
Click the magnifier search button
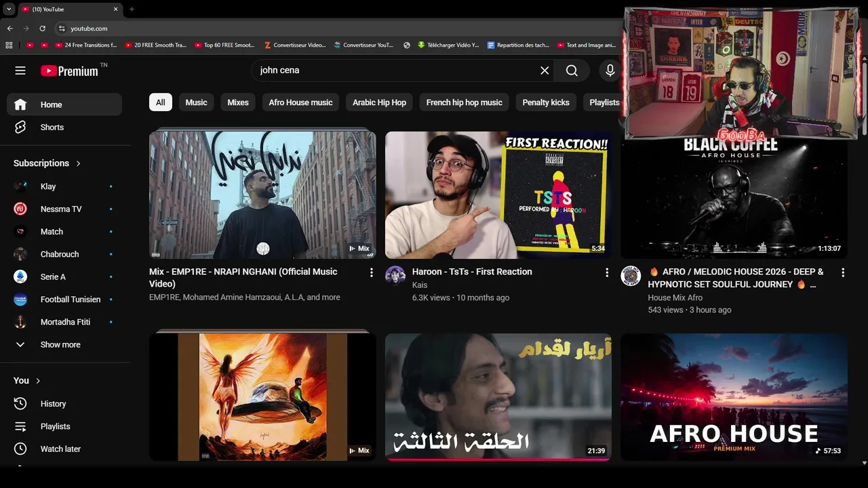[x=572, y=70]
